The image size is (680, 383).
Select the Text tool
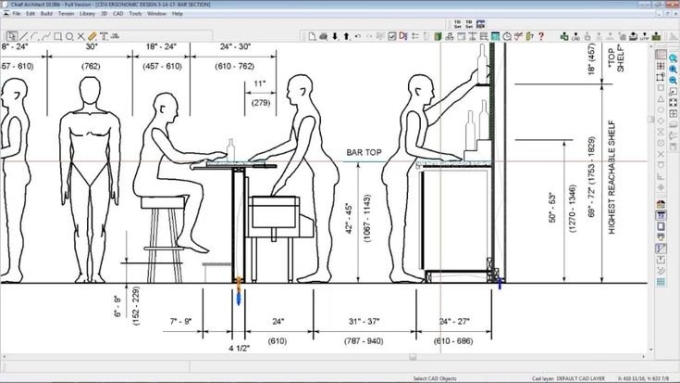pyautogui.click(x=104, y=36)
